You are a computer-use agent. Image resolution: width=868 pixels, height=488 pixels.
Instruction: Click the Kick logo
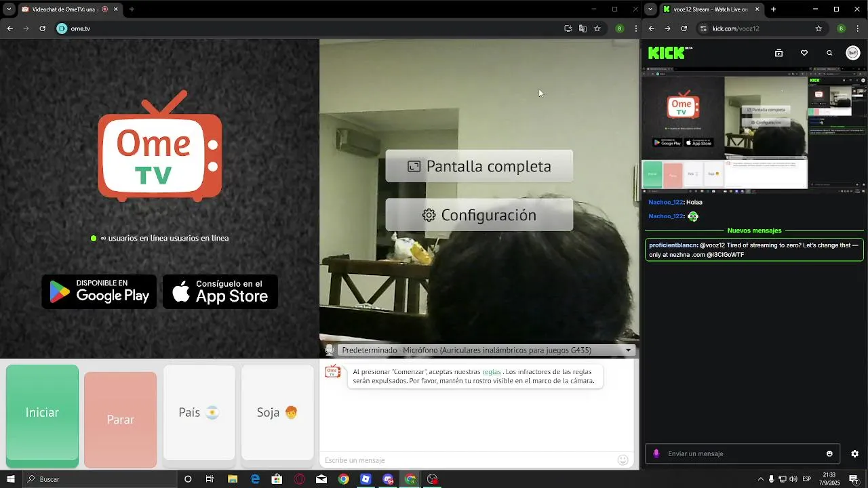point(669,53)
